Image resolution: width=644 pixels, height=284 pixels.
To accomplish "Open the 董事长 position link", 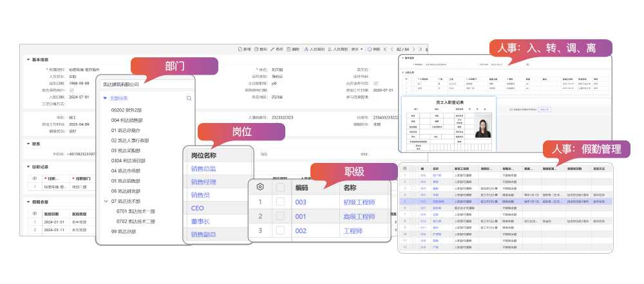I will (x=202, y=222).
